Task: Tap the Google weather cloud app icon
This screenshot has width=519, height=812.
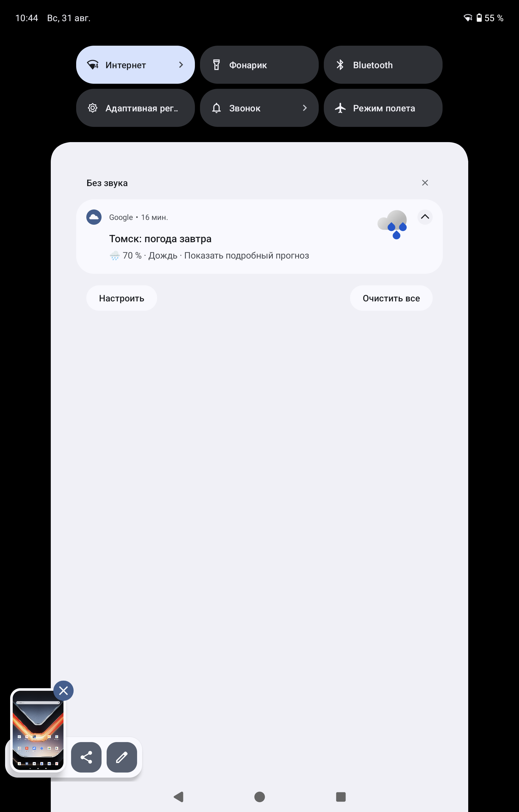Action: (x=94, y=217)
